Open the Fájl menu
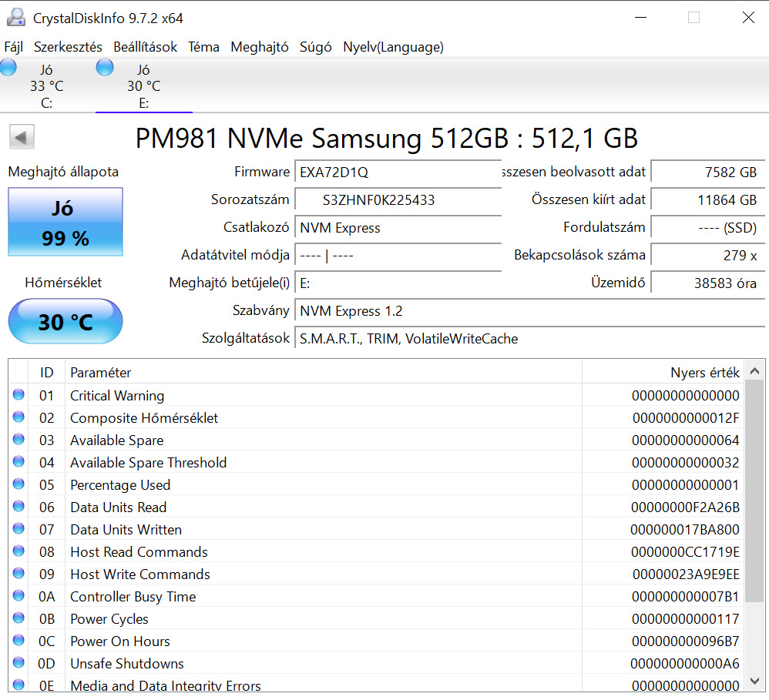Image resolution: width=769 pixels, height=700 pixels. tap(14, 47)
